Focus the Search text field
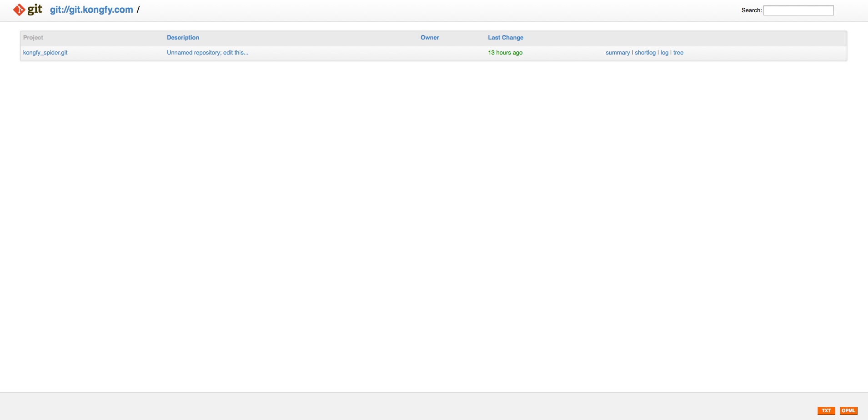The image size is (868, 420). pyautogui.click(x=798, y=10)
